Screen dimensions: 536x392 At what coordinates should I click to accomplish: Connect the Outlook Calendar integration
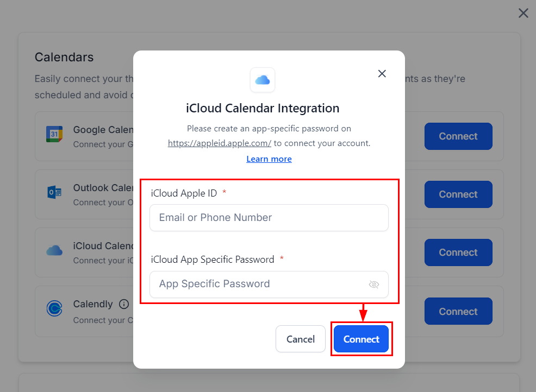tap(458, 194)
